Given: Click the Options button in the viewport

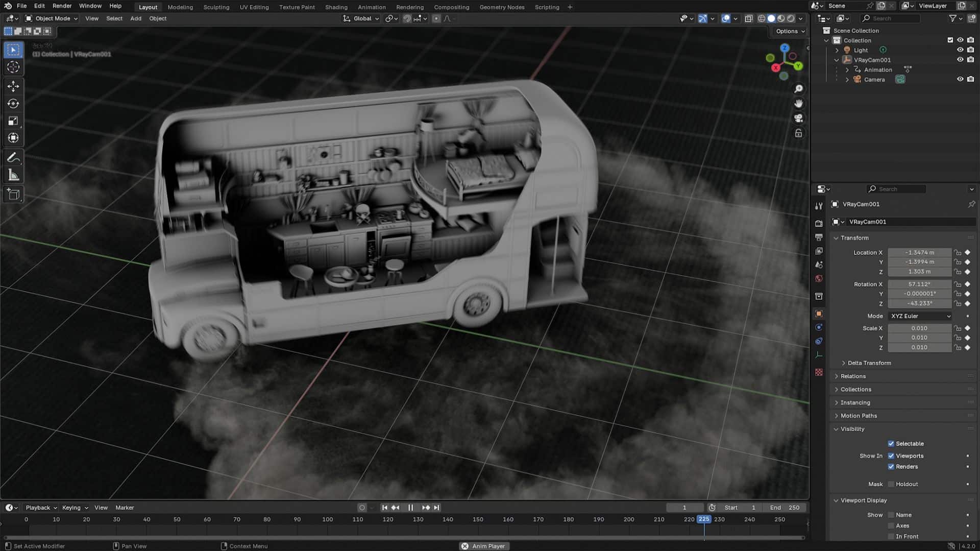Looking at the screenshot, I should point(788,31).
